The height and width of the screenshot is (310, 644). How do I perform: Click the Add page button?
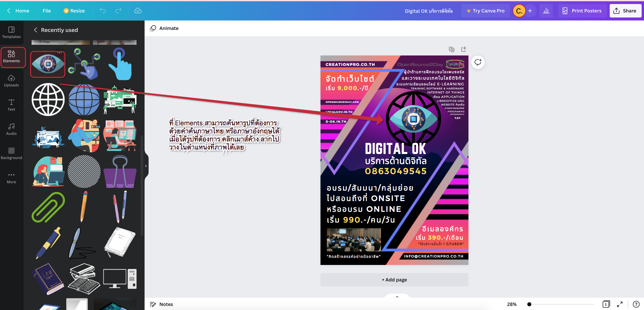pyautogui.click(x=394, y=280)
